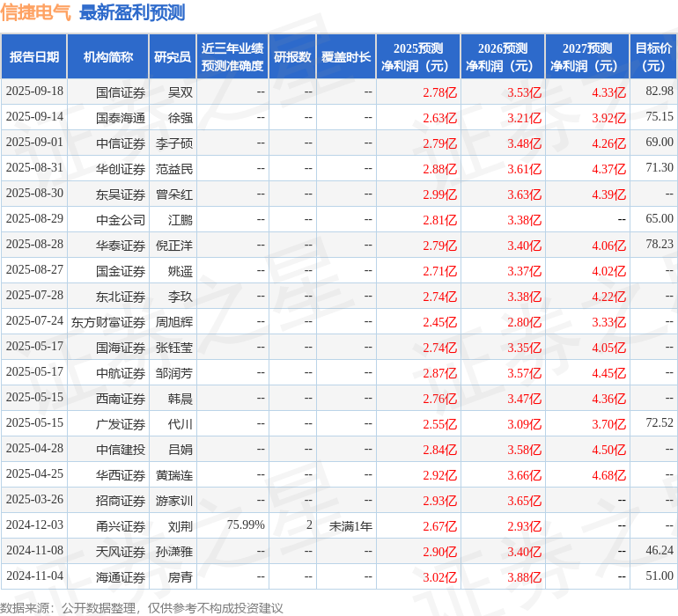
Task: Select institution 国海证券
Action: click(121, 348)
